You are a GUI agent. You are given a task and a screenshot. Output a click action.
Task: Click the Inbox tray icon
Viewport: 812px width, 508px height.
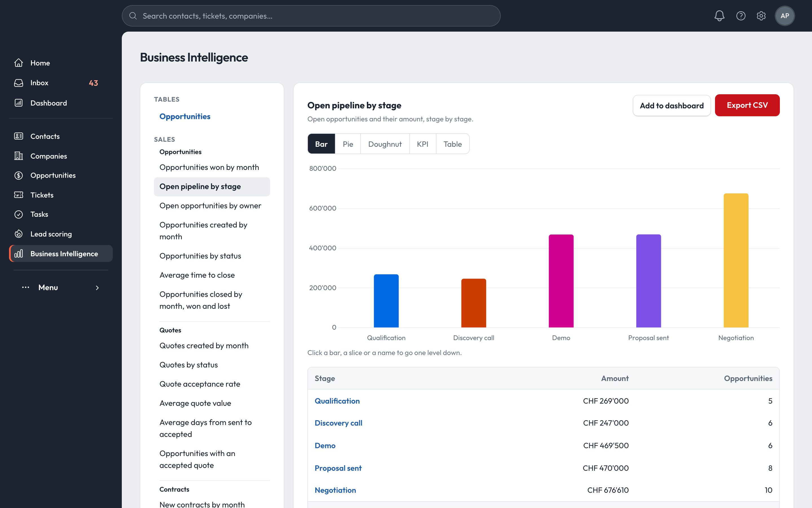coord(19,83)
